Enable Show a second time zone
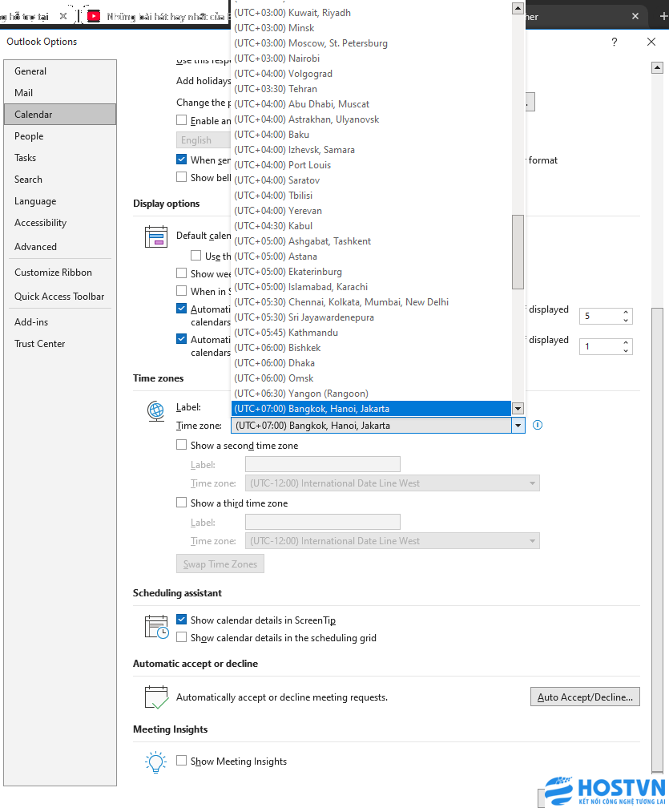 [181, 445]
